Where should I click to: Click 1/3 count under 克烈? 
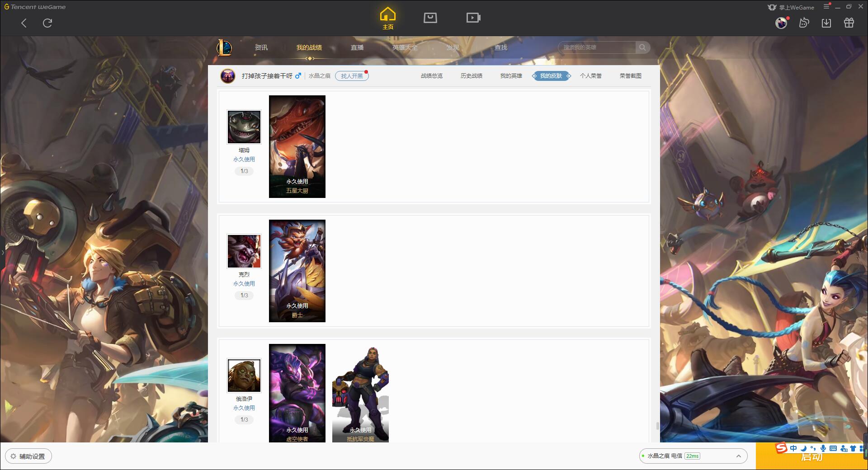(x=244, y=296)
